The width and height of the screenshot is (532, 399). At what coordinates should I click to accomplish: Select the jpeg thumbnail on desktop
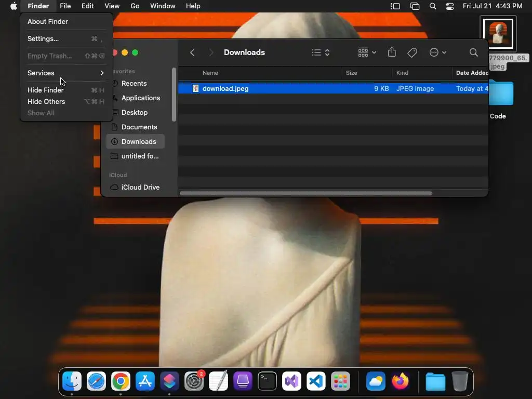tap(498, 33)
